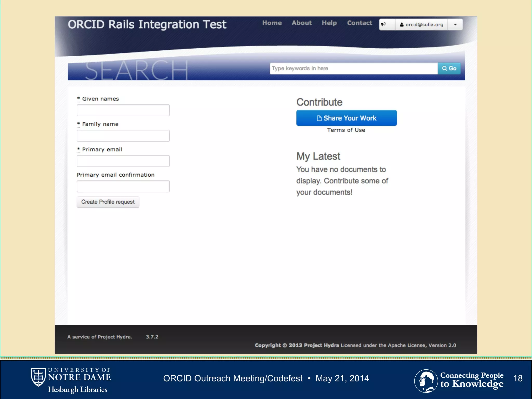Click the My Latest heading

pyautogui.click(x=318, y=156)
